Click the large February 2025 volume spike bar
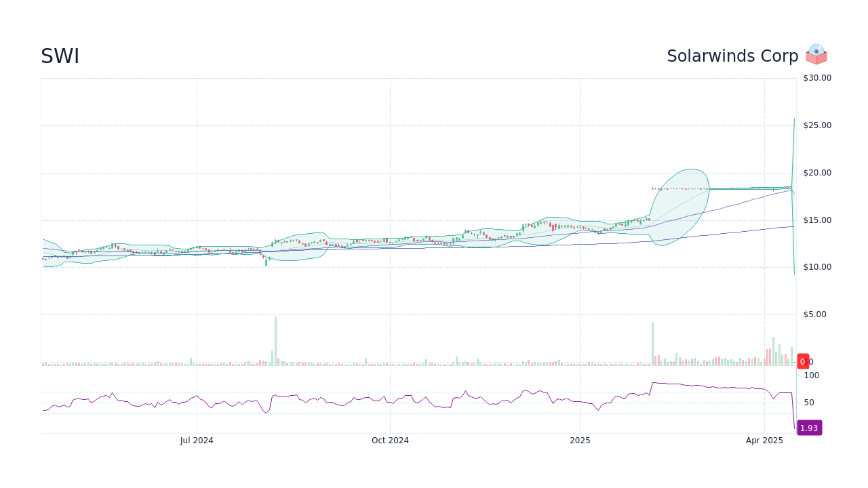Viewport: 868px width, 488px height. pos(652,344)
